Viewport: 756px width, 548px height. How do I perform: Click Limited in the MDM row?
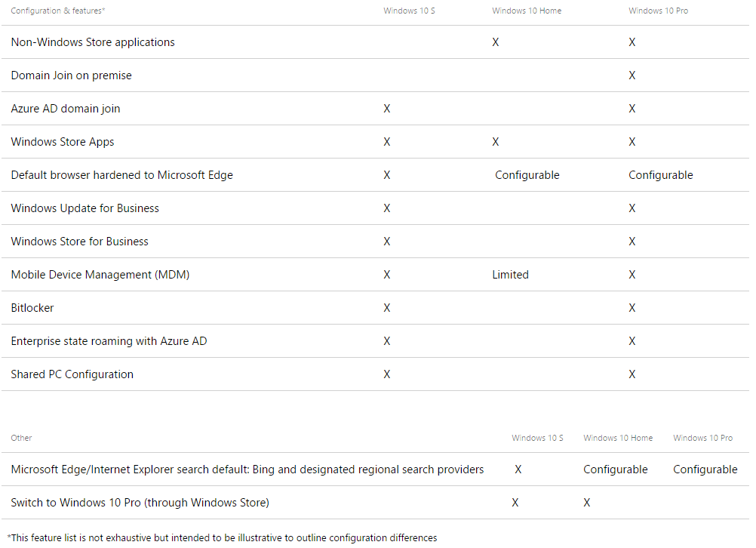tap(510, 275)
